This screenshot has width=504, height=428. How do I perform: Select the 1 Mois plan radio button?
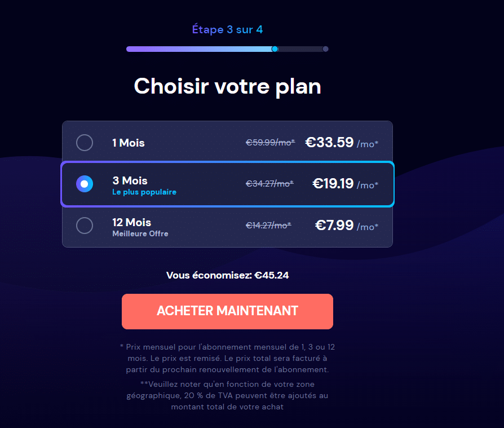point(85,143)
